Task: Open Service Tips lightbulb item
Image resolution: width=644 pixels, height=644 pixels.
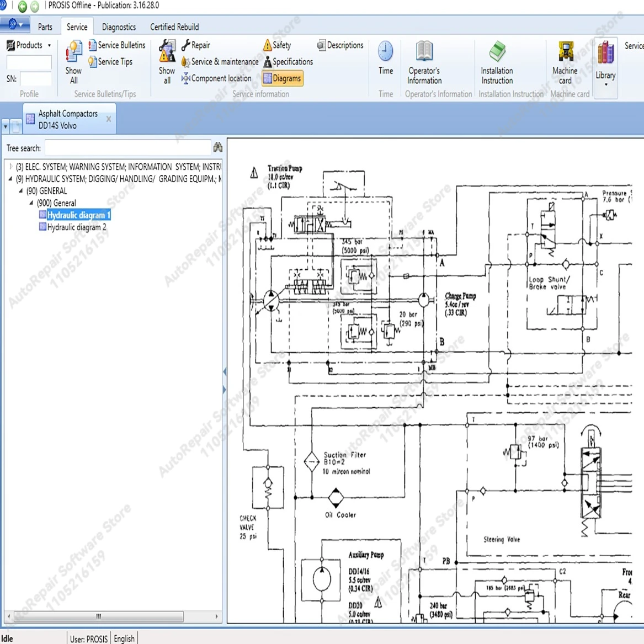Action: point(110,62)
